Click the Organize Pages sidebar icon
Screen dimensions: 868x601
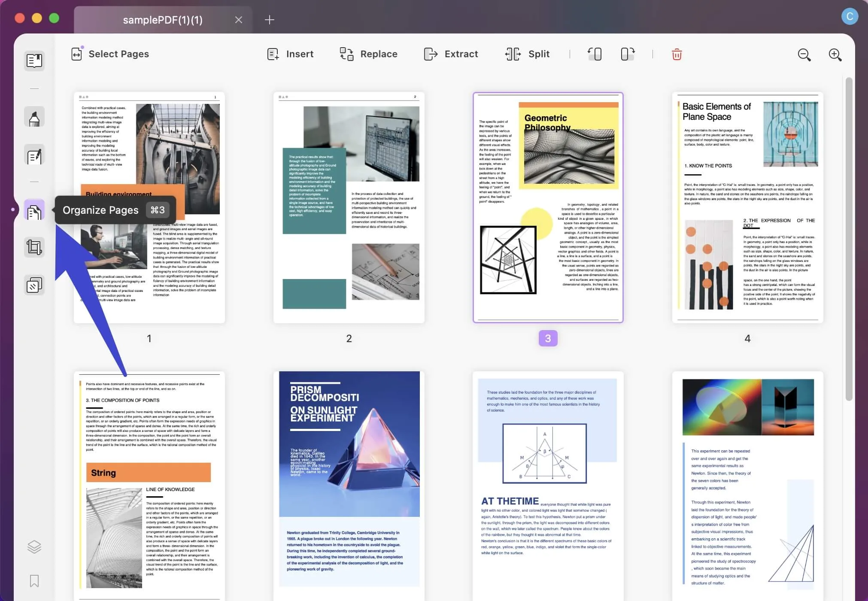[x=34, y=210]
